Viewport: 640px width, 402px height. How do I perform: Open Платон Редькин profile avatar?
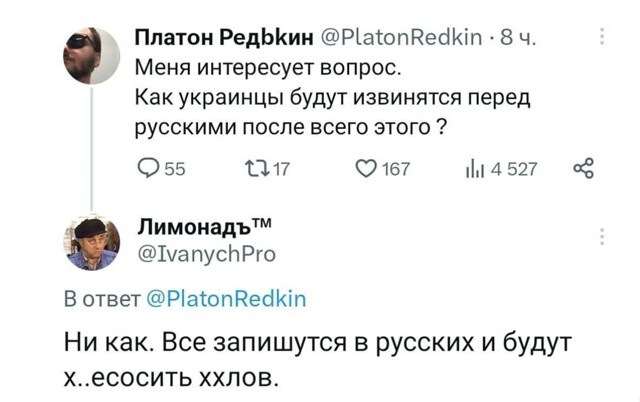point(91,56)
